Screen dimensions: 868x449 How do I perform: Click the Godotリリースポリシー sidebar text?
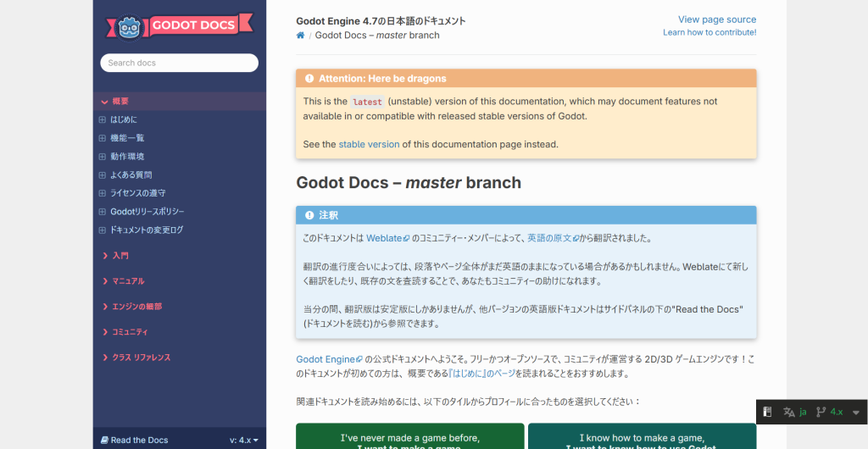(x=147, y=212)
